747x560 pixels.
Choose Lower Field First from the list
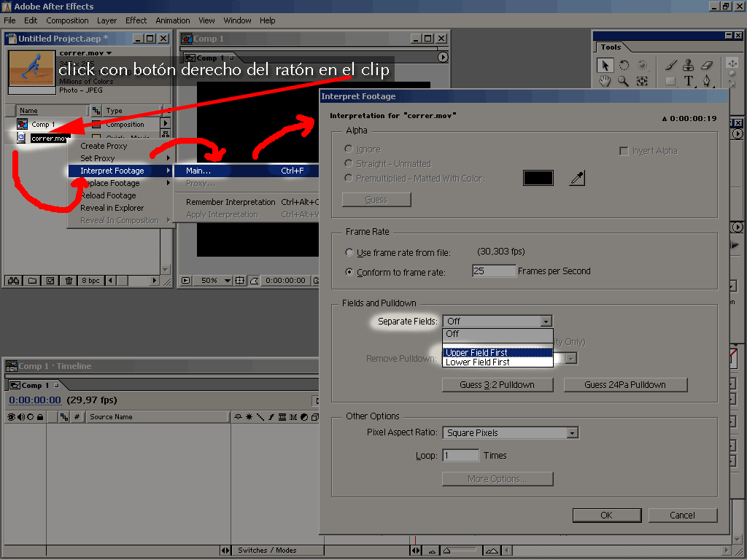coord(498,362)
